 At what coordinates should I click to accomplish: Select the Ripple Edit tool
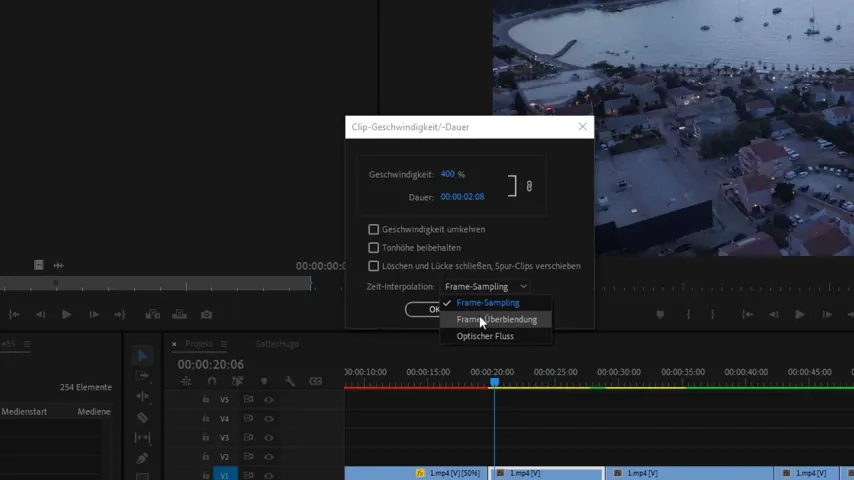point(142,397)
